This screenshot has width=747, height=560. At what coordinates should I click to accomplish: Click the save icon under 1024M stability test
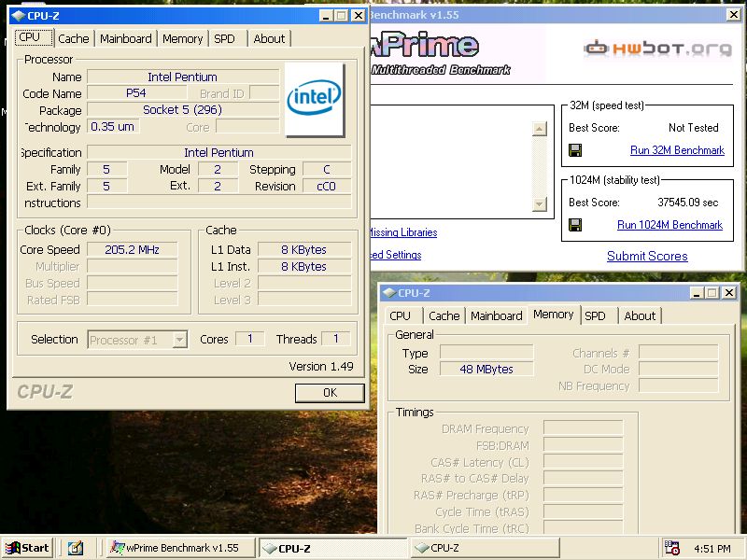coord(575,225)
